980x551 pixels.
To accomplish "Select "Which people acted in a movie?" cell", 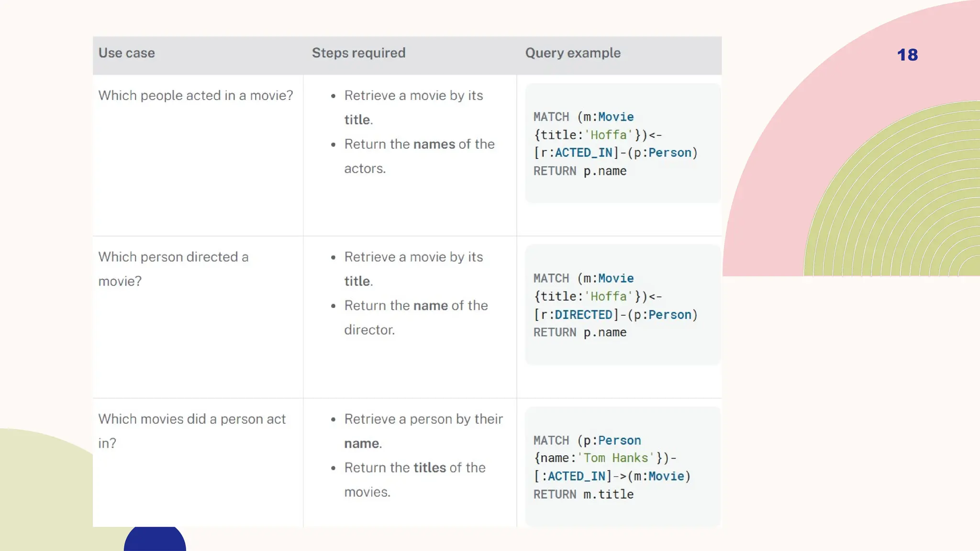I will tap(196, 96).
